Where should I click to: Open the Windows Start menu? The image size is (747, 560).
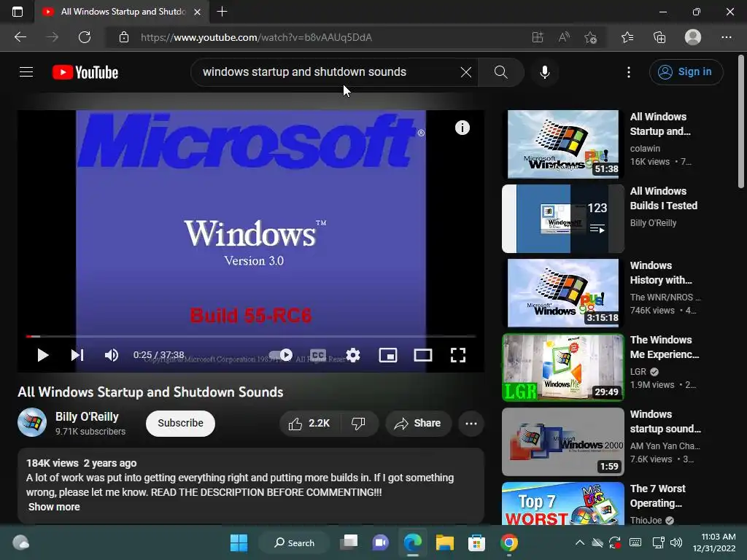tap(239, 542)
